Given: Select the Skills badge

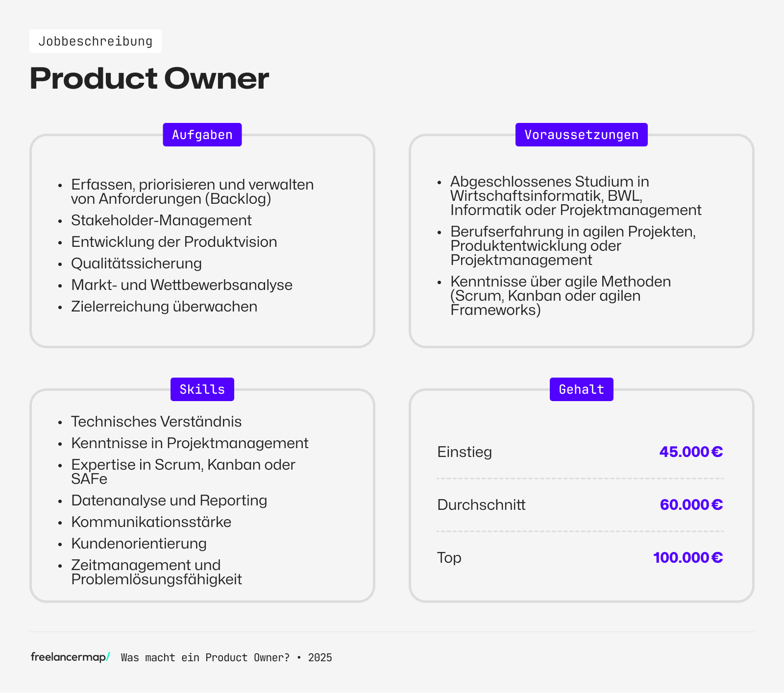Looking at the screenshot, I should 202,389.
